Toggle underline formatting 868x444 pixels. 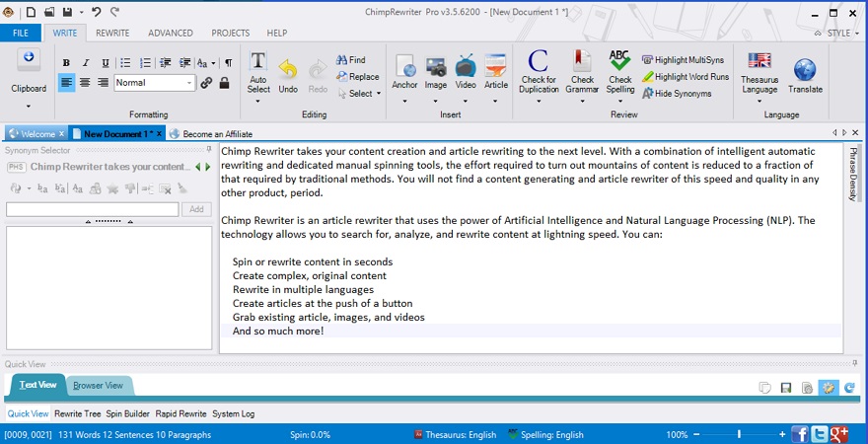tap(106, 62)
